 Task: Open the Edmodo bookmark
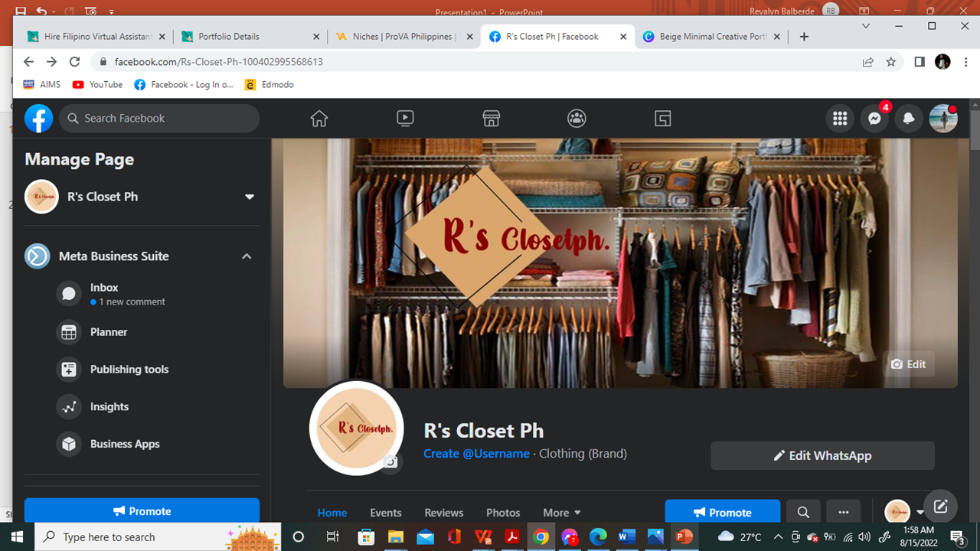click(269, 85)
